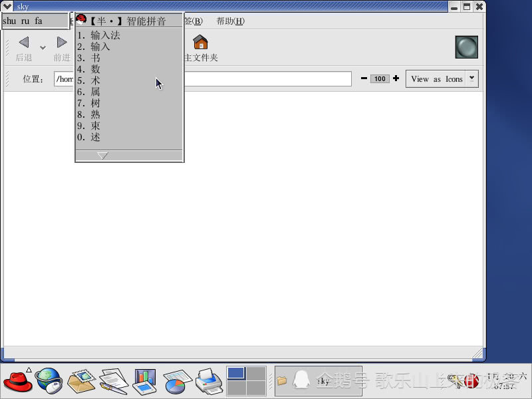Viewport: 532px width, 399px height.
Task: Open the 签(B) bookmarks menu
Action: pyautogui.click(x=194, y=21)
